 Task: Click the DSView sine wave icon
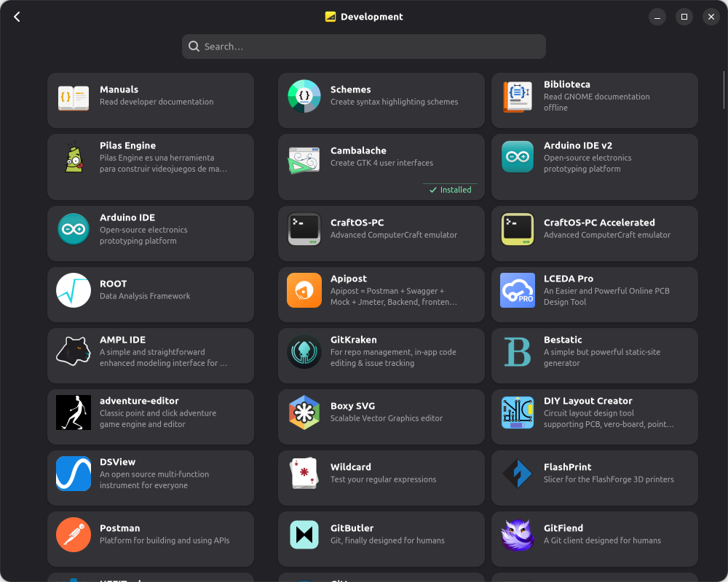(74, 474)
